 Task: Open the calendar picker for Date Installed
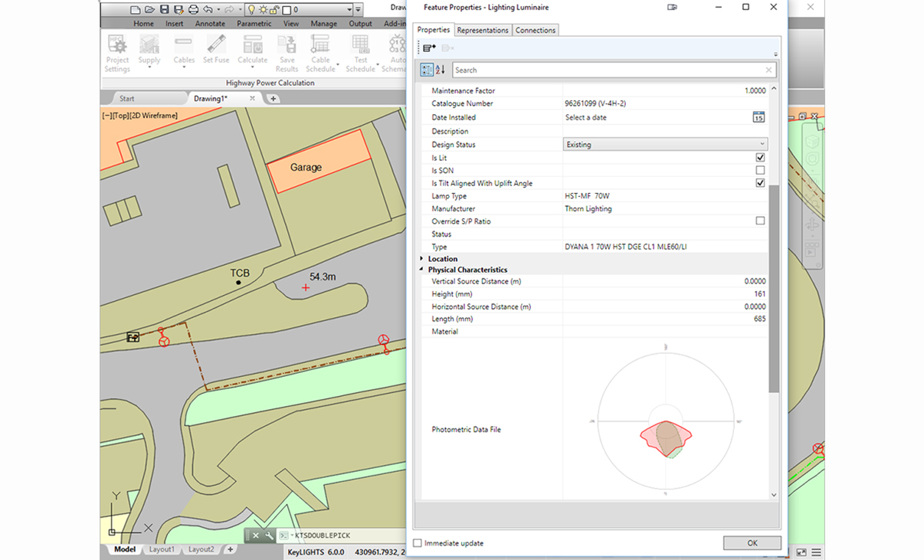click(758, 117)
